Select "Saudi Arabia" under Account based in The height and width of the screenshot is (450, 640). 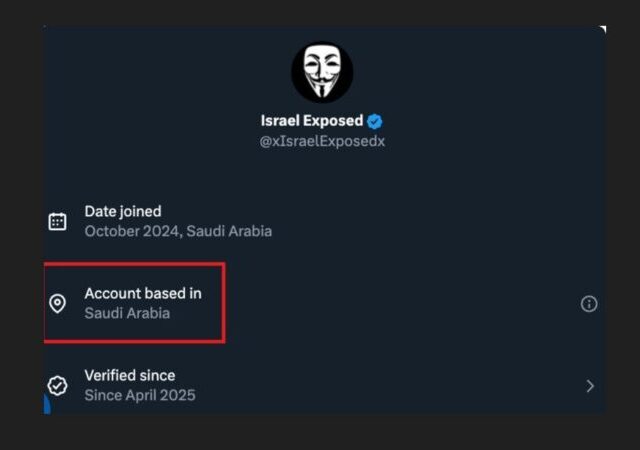coord(127,313)
